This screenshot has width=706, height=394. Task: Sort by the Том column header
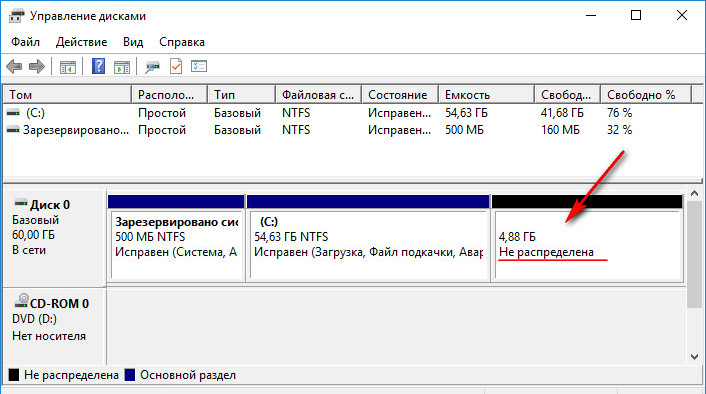[x=68, y=95]
